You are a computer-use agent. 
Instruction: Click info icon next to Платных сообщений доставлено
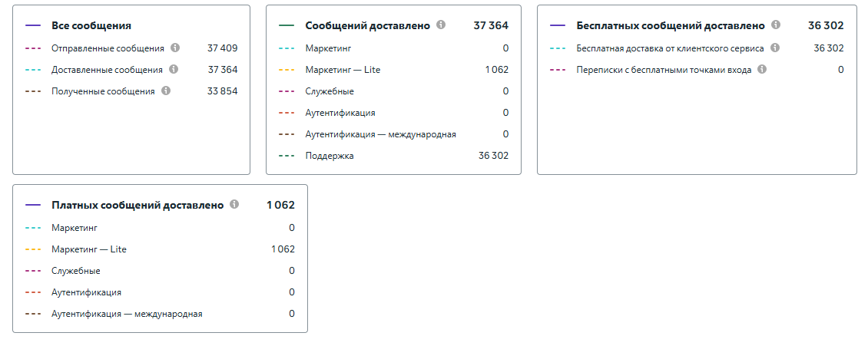pos(234,205)
